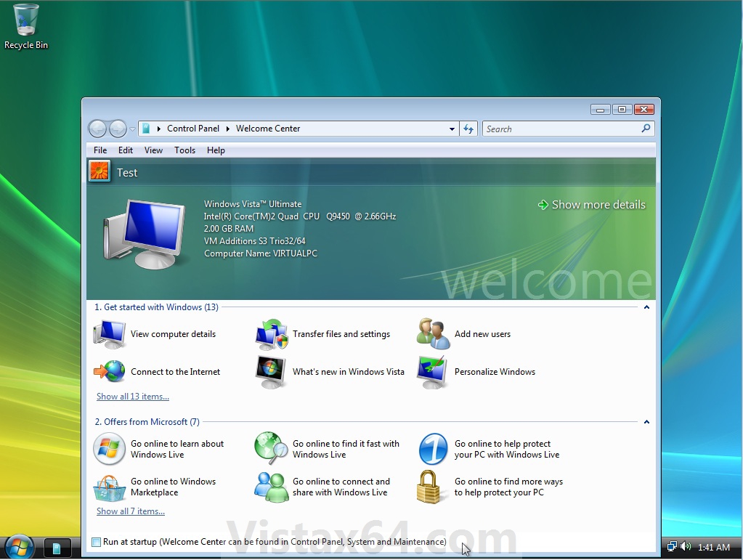The height and width of the screenshot is (560, 743).
Task: Click the View computer details monitor icon
Action: 110,334
